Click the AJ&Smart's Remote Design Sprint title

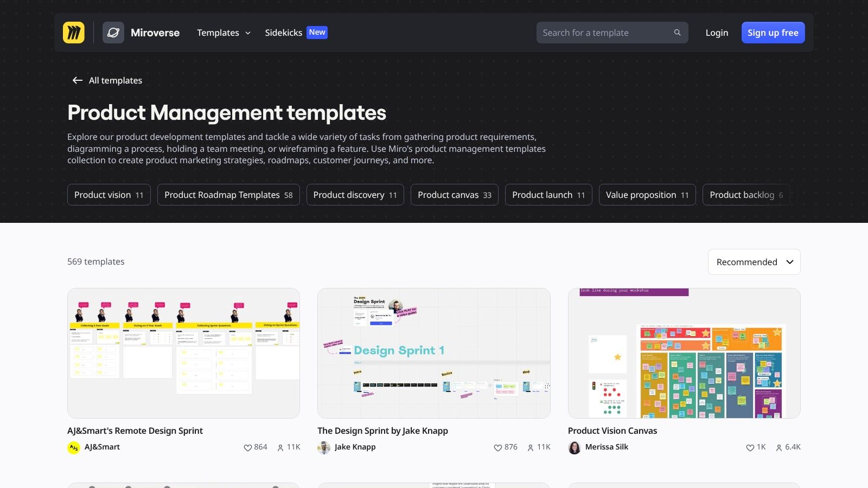[x=135, y=431]
